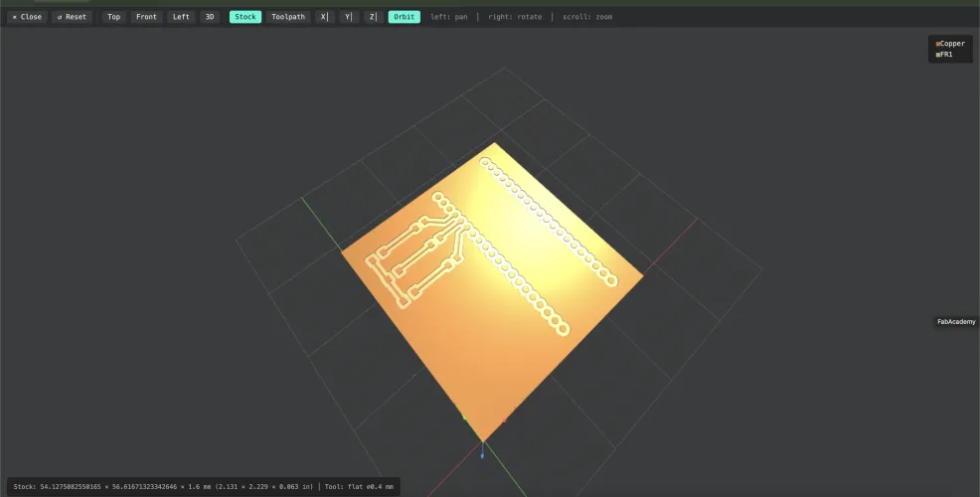Click the Stock dimensions status text

click(163, 486)
